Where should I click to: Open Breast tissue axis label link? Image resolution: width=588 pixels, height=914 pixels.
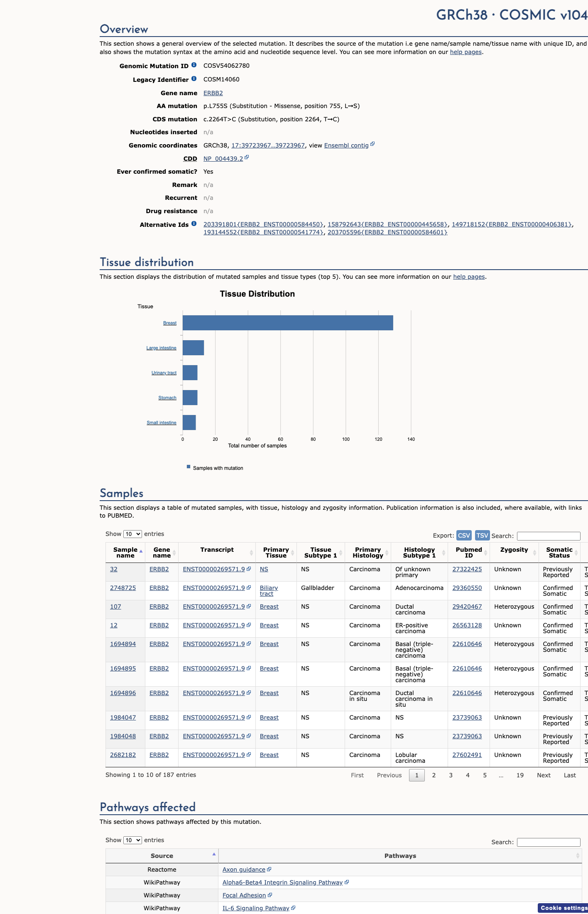click(170, 323)
